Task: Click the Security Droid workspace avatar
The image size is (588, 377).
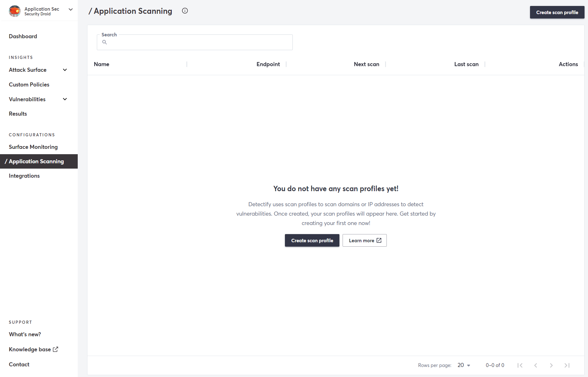Action: (14, 10)
